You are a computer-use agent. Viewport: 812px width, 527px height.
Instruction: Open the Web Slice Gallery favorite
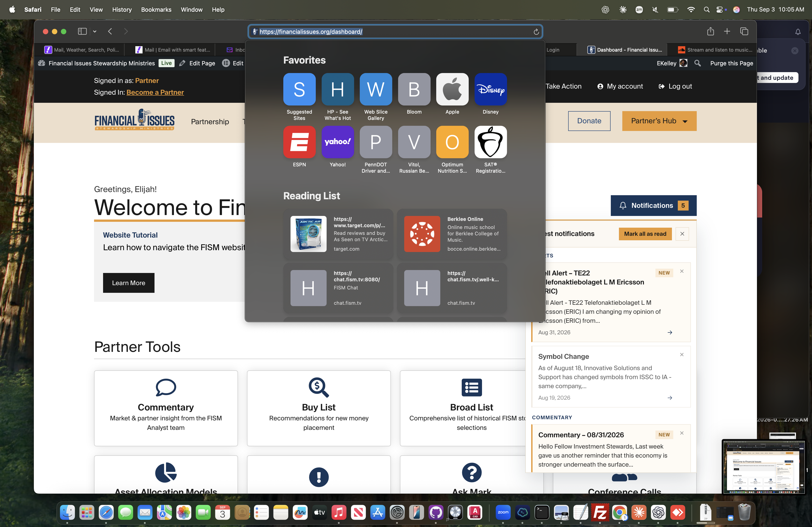(376, 97)
